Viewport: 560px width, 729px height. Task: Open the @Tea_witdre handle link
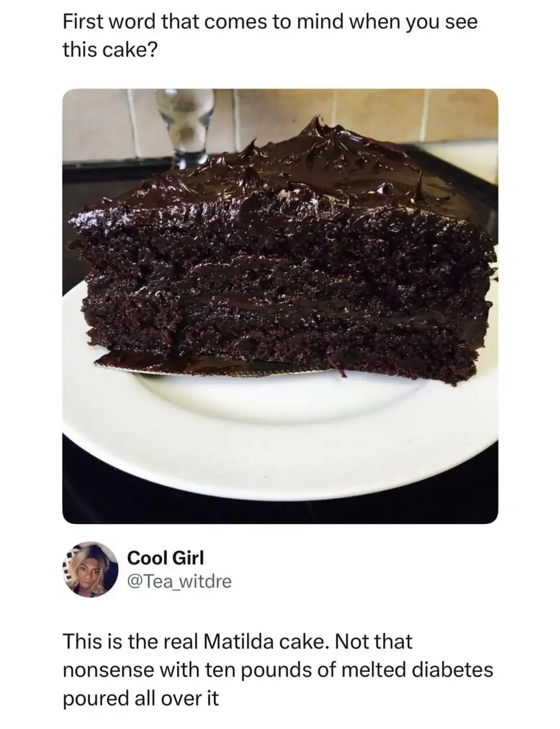[x=179, y=581]
